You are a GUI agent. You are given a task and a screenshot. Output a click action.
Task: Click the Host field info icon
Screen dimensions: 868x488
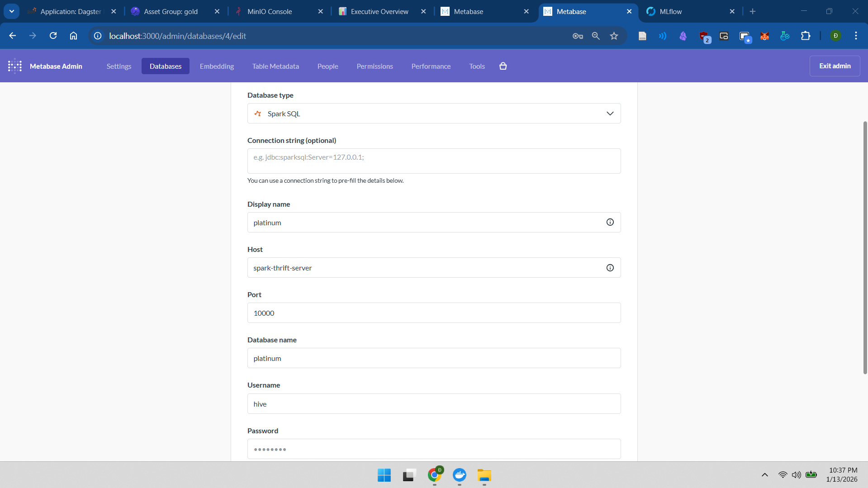610,268
